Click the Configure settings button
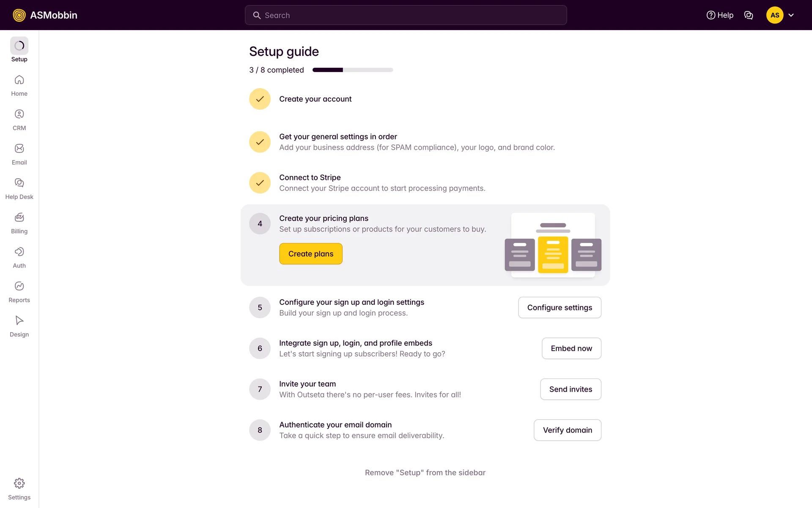 (x=560, y=307)
